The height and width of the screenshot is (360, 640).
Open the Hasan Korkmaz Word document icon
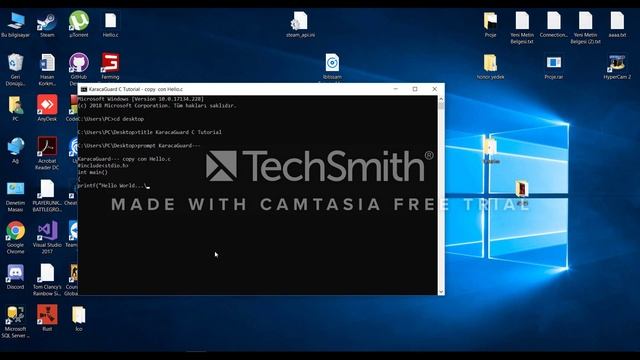pyautogui.click(x=47, y=70)
